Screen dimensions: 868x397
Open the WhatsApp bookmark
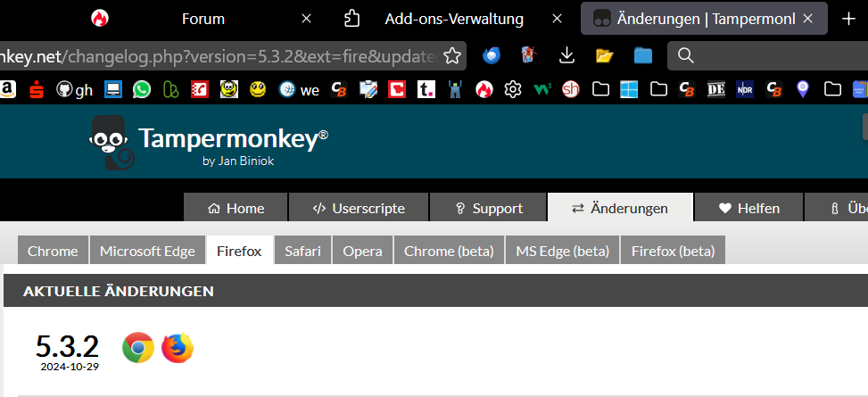point(142,89)
